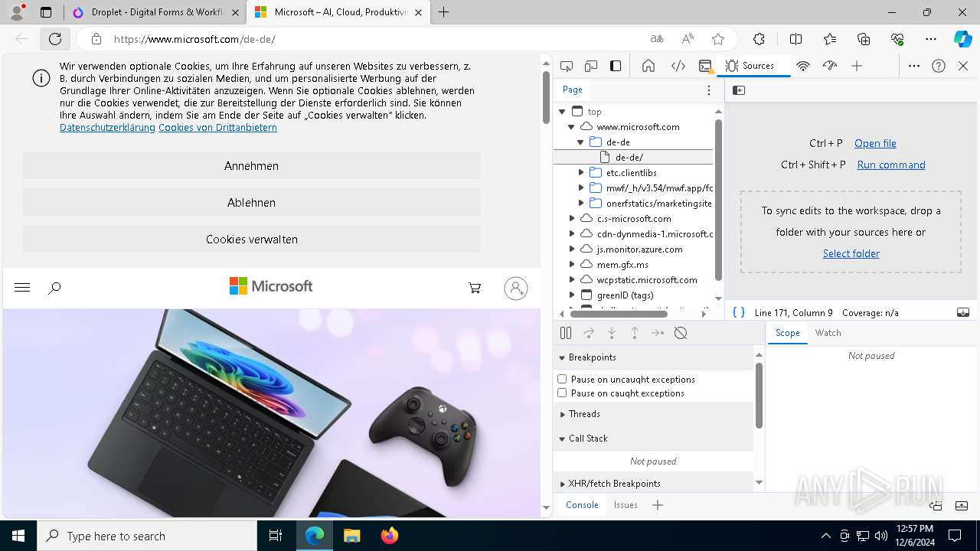Add more tools with the plus icon
The image size is (980, 551).
click(857, 66)
